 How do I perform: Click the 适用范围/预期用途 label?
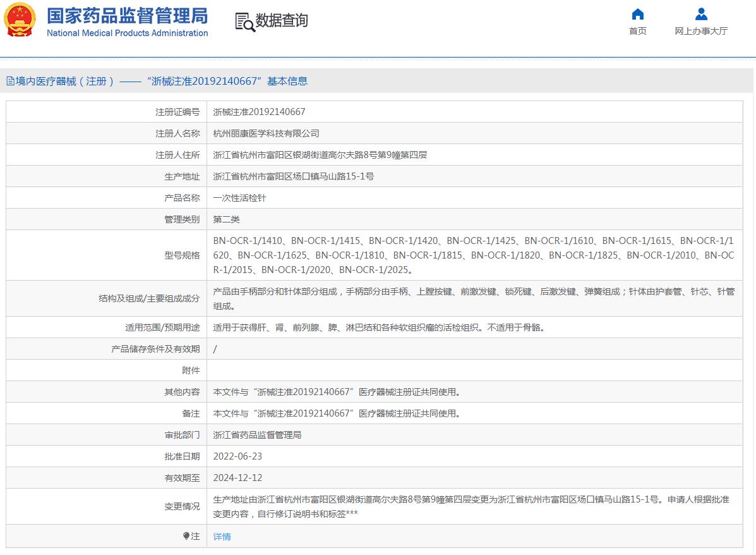coord(162,327)
